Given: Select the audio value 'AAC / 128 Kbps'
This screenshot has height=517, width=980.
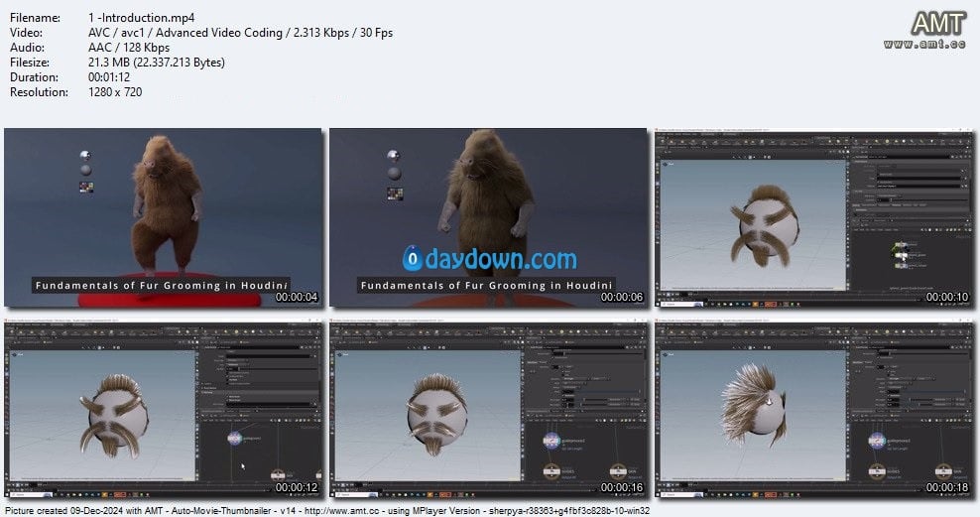Looking at the screenshot, I should [x=129, y=48].
